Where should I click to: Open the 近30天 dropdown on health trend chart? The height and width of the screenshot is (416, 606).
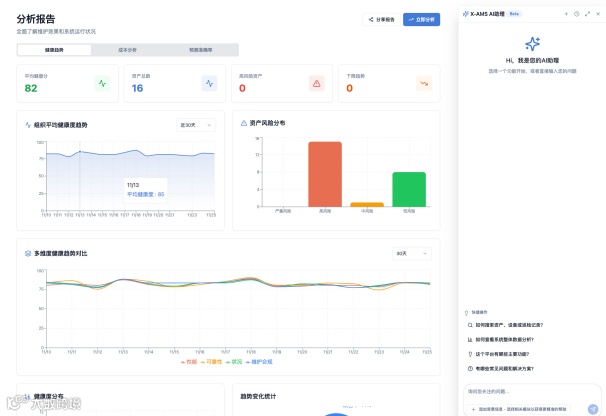tap(196, 125)
